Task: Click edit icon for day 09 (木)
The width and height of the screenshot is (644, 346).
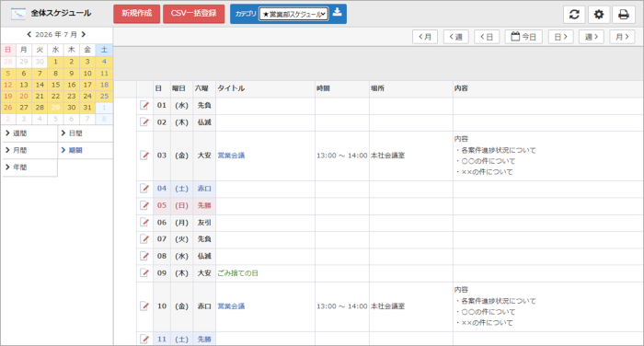Action: tap(144, 273)
